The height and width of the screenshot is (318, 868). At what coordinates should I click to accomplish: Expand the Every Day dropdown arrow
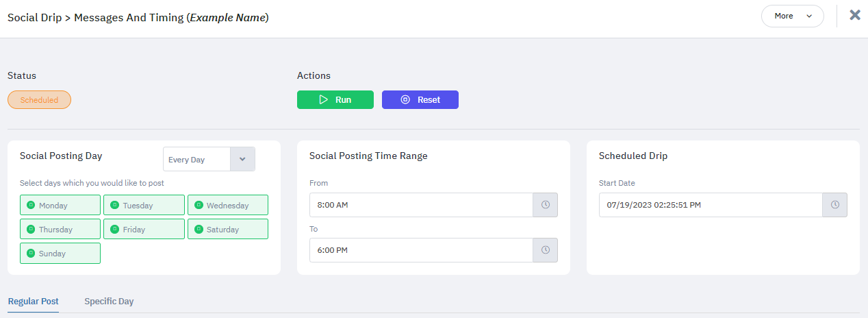243,159
